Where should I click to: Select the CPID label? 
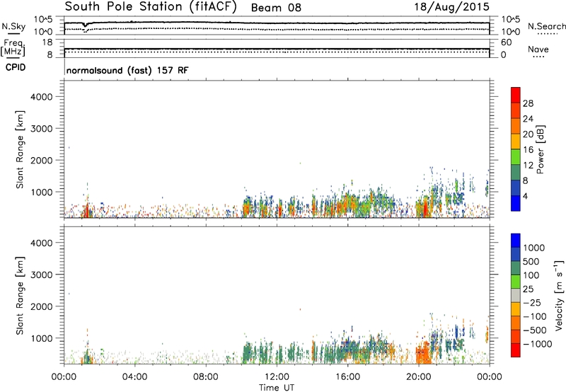(x=16, y=67)
